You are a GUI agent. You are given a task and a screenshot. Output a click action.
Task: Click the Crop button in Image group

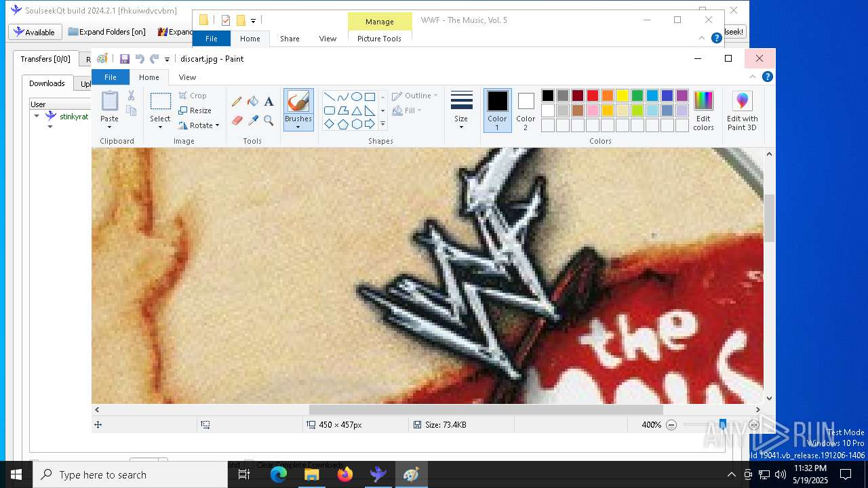click(193, 96)
